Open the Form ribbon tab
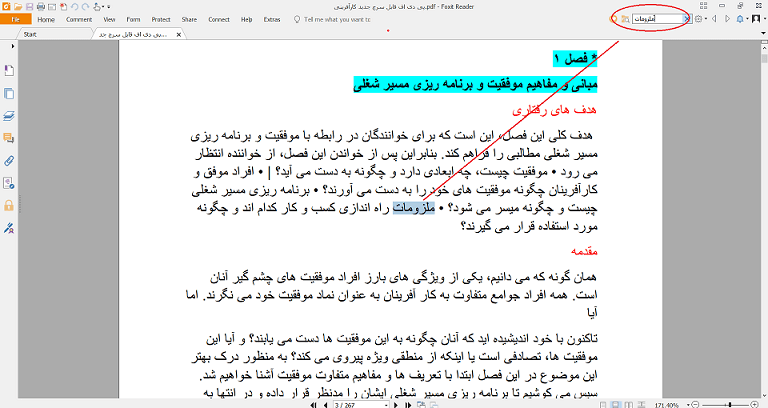The height and width of the screenshot is (408, 768). [x=133, y=20]
